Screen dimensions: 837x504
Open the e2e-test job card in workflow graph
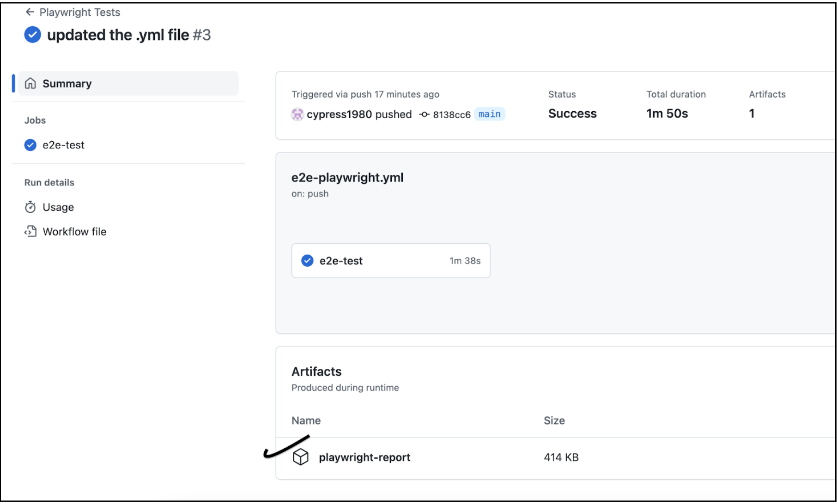point(390,261)
